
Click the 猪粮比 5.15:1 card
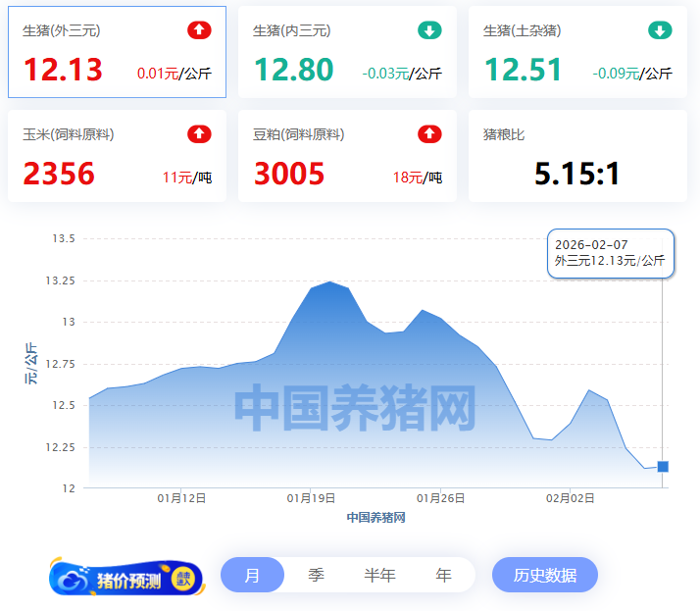coord(577,156)
